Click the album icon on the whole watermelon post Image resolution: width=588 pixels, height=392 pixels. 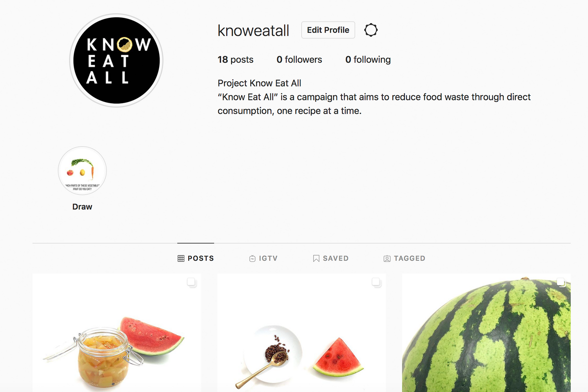pos(561,282)
